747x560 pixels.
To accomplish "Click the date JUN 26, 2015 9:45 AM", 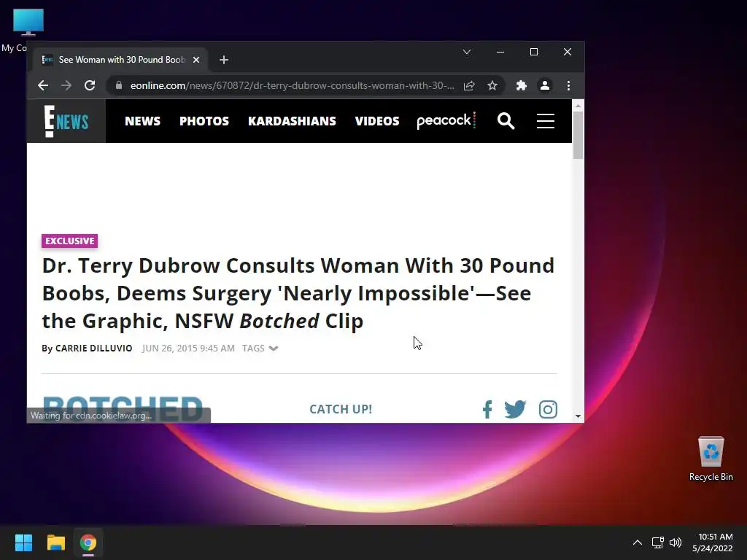I will pos(188,348).
